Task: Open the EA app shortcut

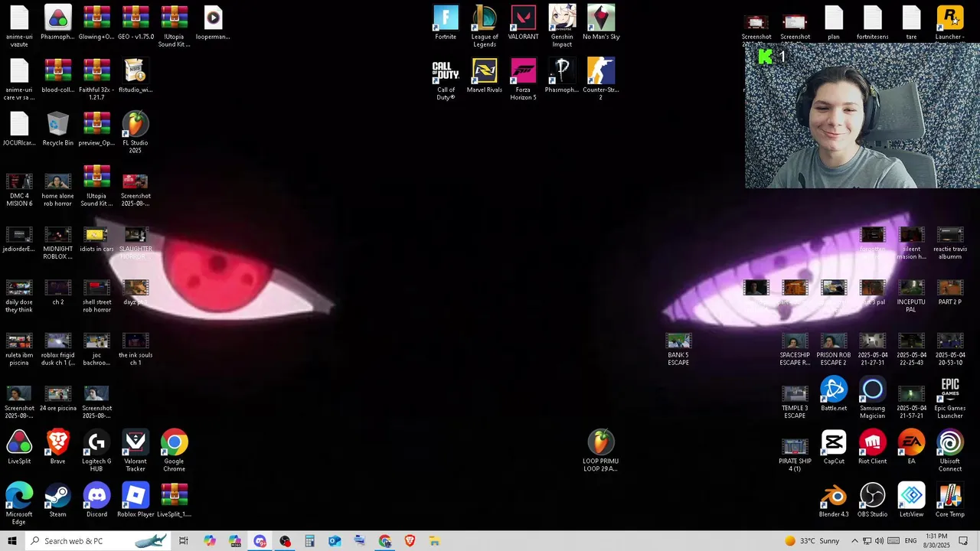Action: coord(911,447)
